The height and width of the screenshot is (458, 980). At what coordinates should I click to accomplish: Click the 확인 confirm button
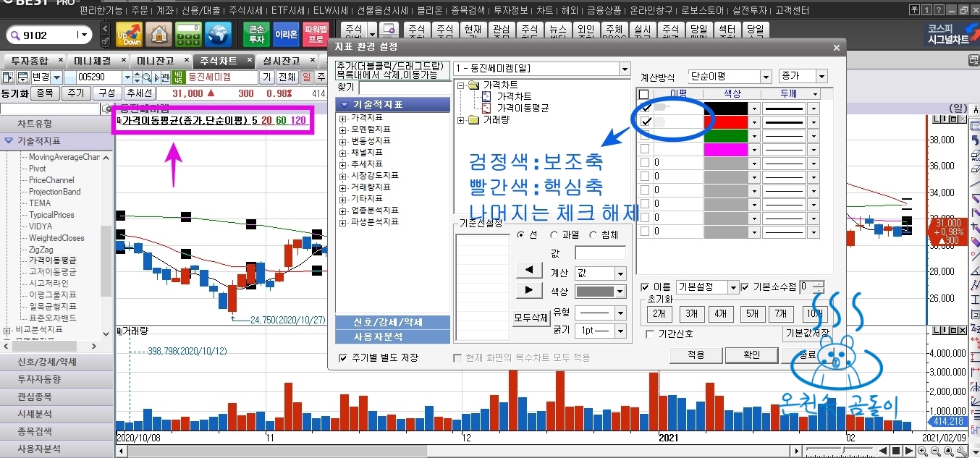click(x=752, y=355)
